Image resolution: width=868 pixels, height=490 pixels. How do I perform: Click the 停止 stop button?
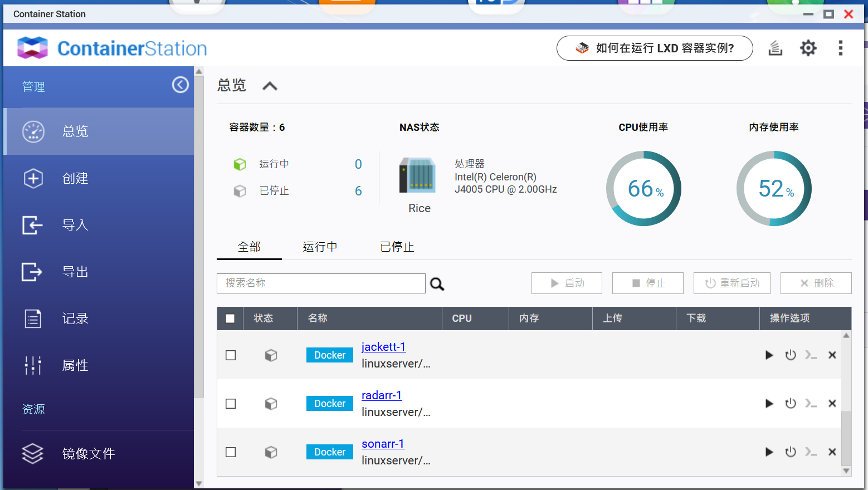click(x=648, y=283)
